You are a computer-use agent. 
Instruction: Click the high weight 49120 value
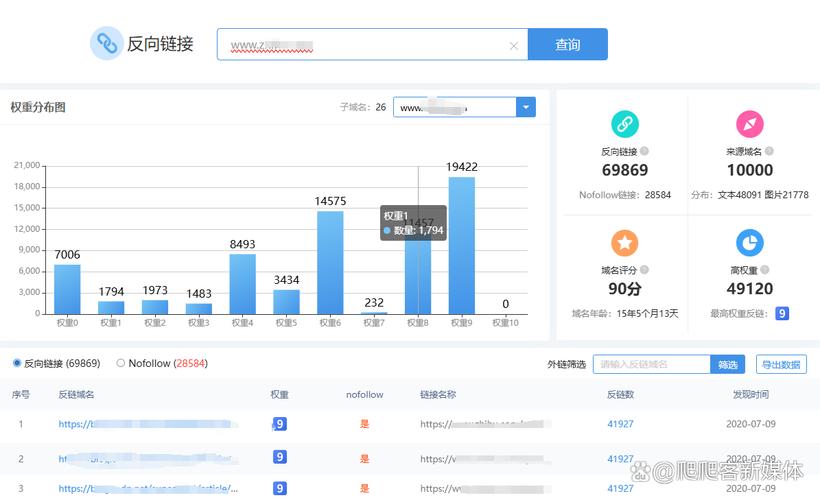coord(749,289)
